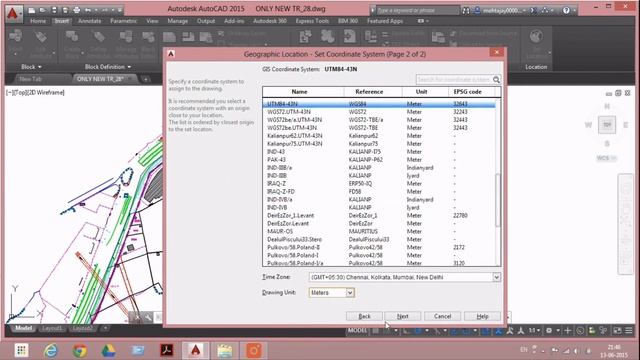Open Google Chrome from the taskbar

(80, 350)
